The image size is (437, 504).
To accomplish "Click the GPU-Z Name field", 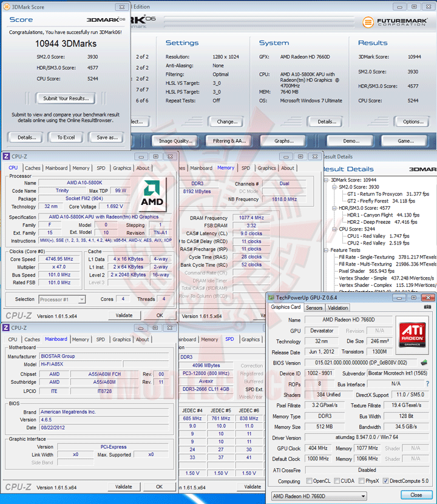I will point(348,320).
